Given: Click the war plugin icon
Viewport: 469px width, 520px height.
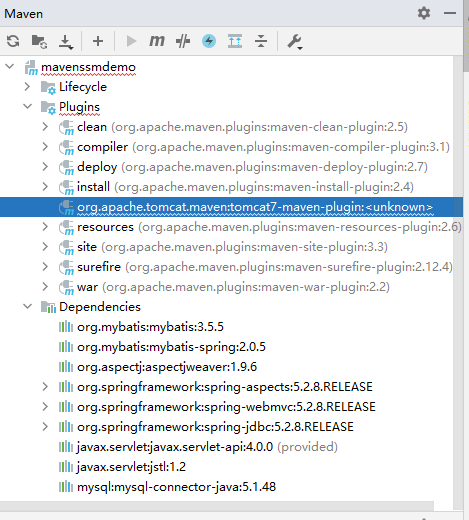Looking at the screenshot, I should tap(66, 288).
